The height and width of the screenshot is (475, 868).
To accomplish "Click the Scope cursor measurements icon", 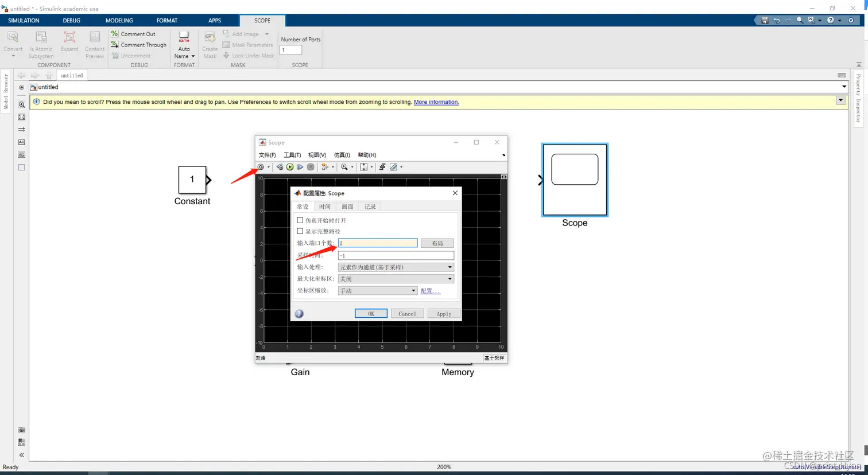I will pos(393,167).
